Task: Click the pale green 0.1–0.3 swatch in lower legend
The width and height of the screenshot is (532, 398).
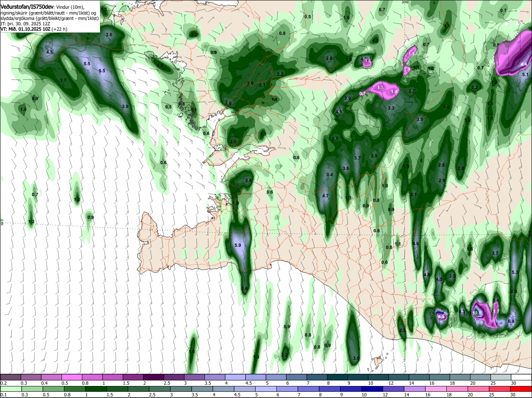Action: coord(11,388)
